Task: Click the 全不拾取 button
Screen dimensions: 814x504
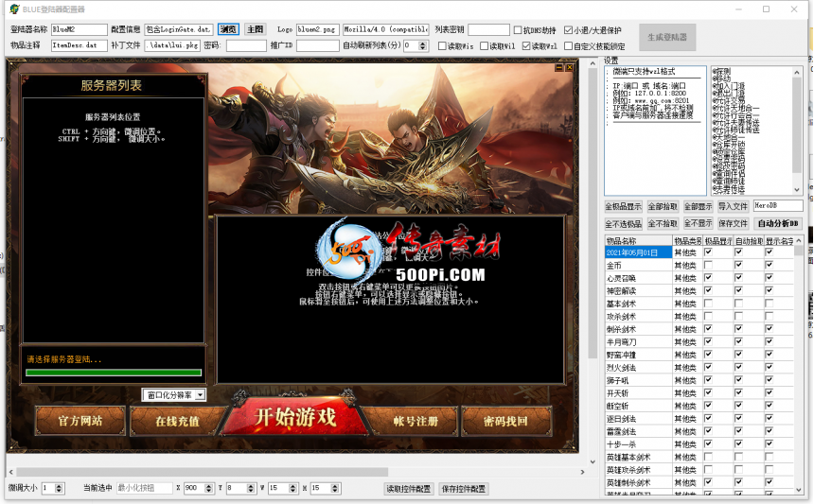Action: pos(663,223)
